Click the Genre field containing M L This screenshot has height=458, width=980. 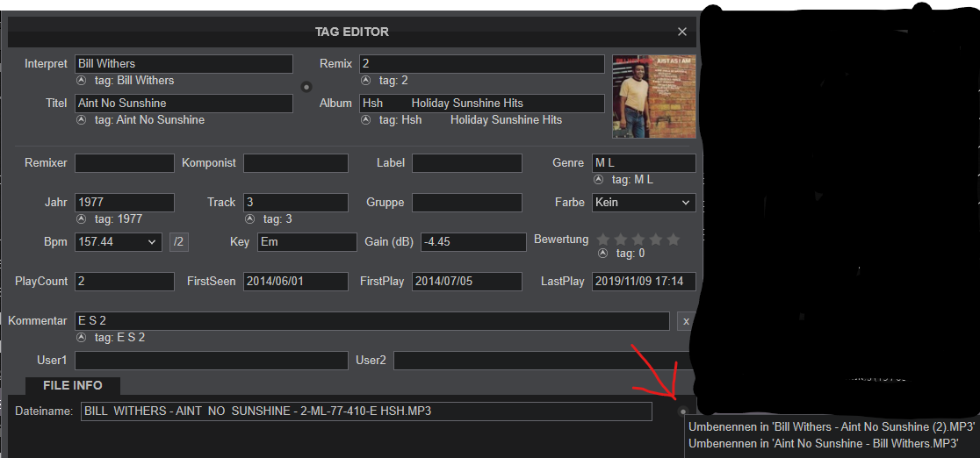tap(644, 163)
